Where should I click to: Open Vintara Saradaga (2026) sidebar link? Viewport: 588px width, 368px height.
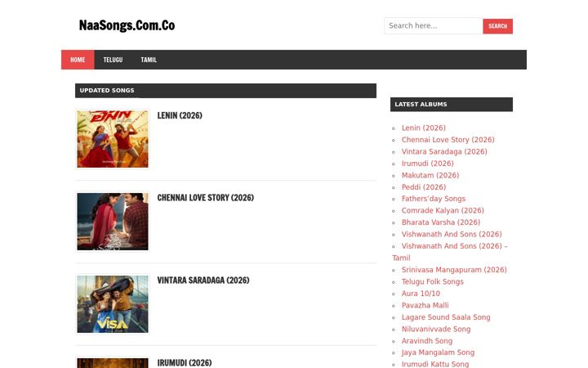444,152
